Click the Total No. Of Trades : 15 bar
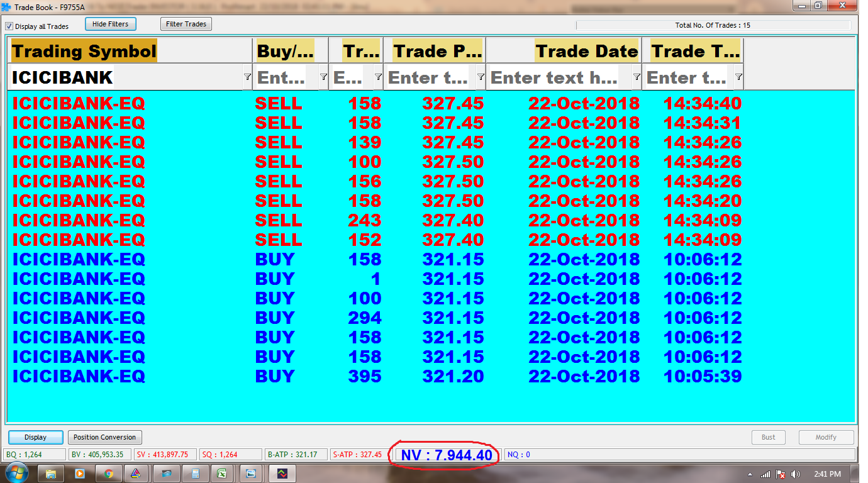This screenshot has width=868, height=483. [x=713, y=26]
